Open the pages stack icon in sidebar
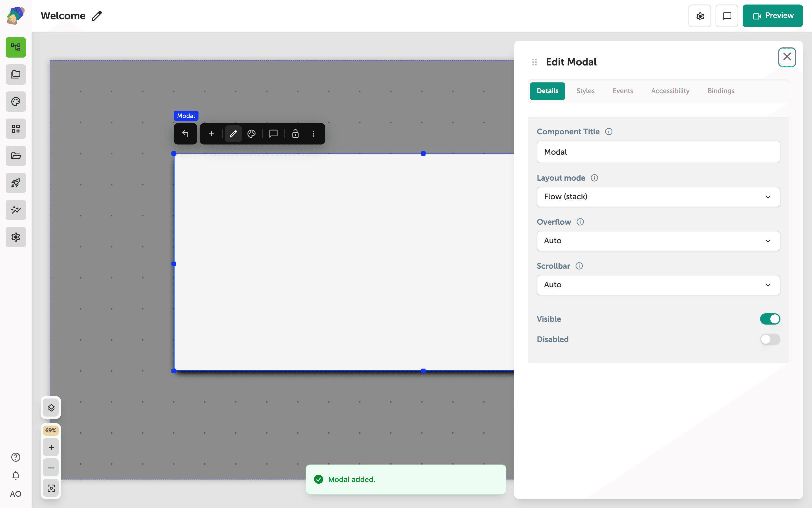Viewport: 812px width, 508px height. pyautogui.click(x=16, y=74)
